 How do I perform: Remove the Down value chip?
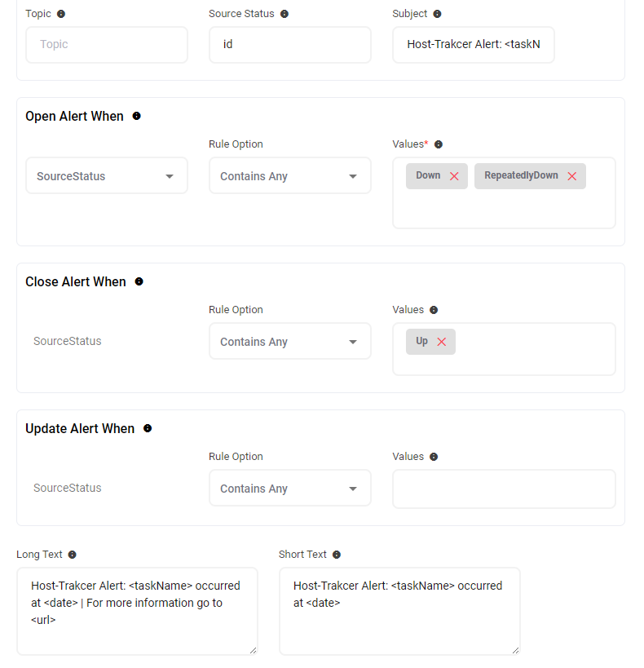click(454, 176)
